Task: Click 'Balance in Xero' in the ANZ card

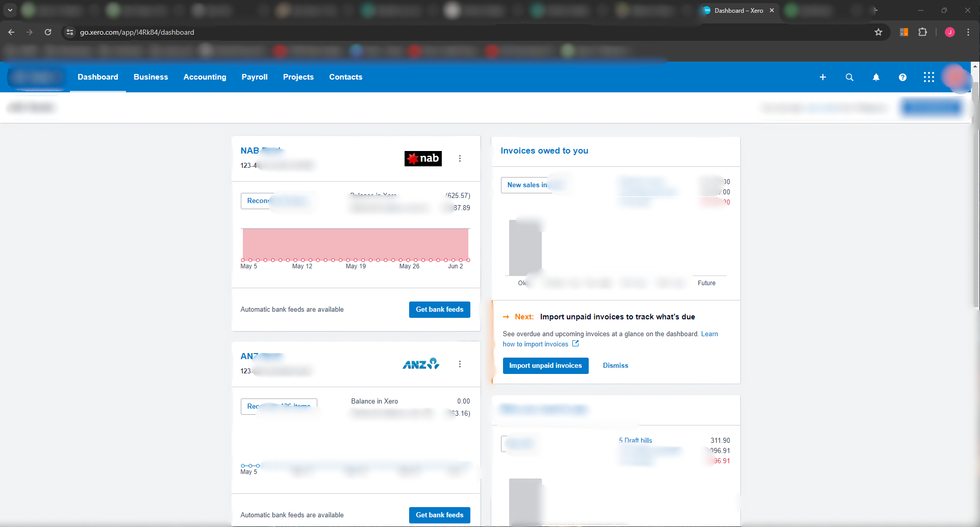Action: [x=374, y=401]
